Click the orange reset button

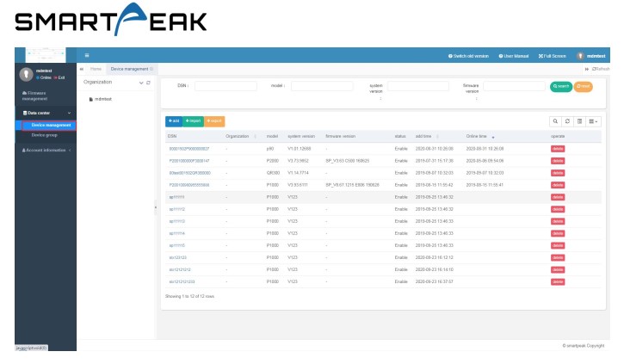tap(583, 86)
